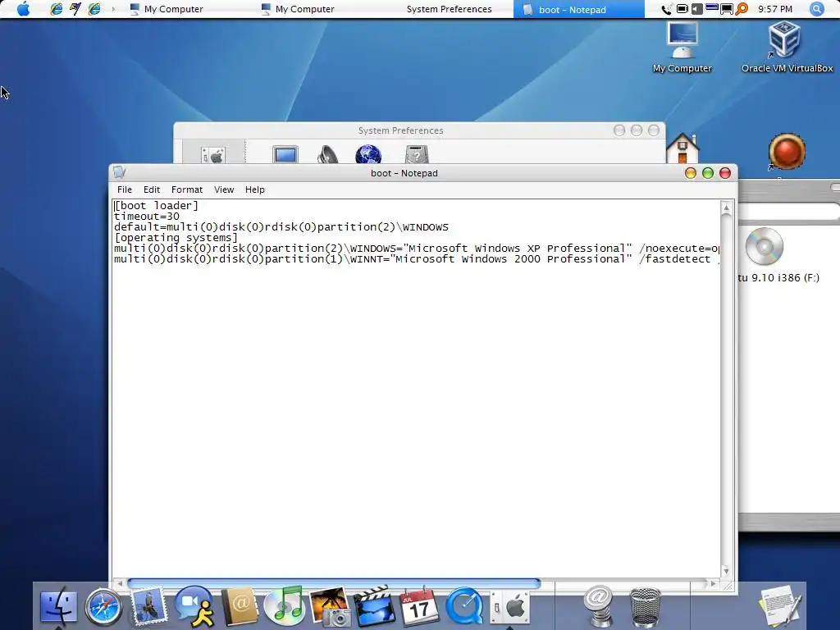The width and height of the screenshot is (840, 630).
Task: Open the Edit menu in Notepad
Action: pyautogui.click(x=152, y=189)
